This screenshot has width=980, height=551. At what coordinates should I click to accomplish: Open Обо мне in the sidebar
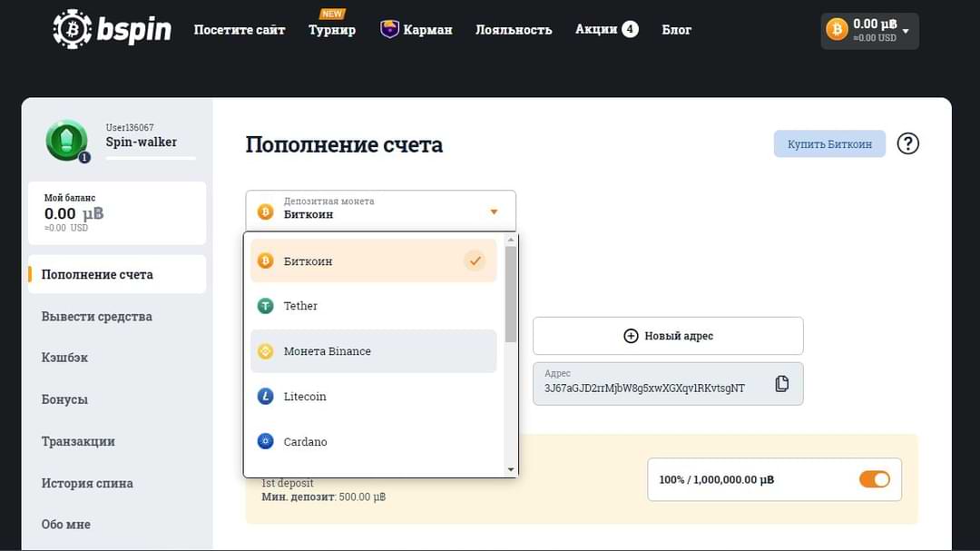(x=65, y=525)
